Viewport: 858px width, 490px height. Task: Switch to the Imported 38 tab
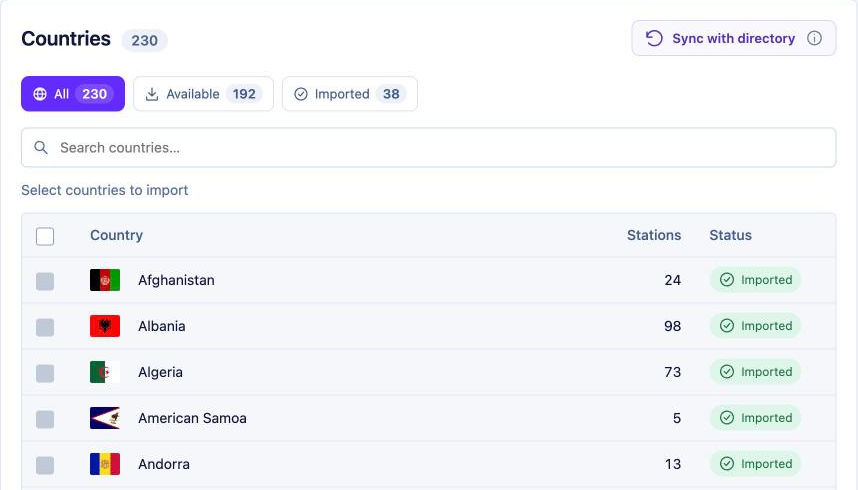[350, 94]
